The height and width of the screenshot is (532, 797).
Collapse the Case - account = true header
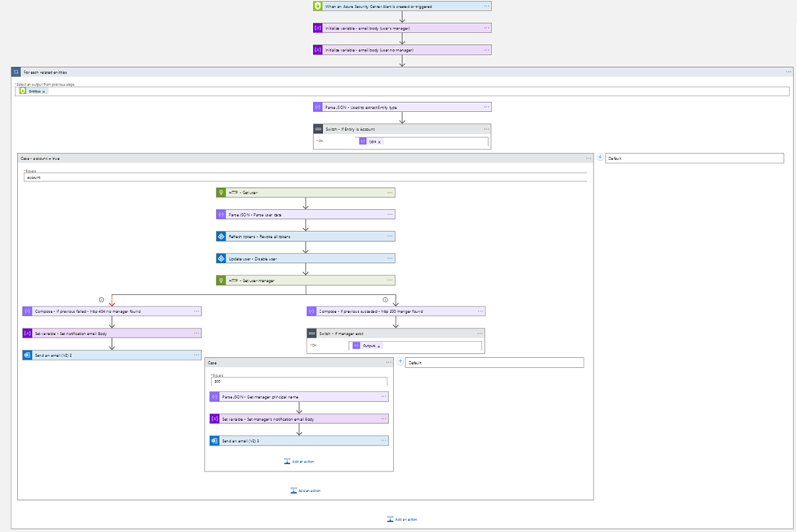coord(306,158)
